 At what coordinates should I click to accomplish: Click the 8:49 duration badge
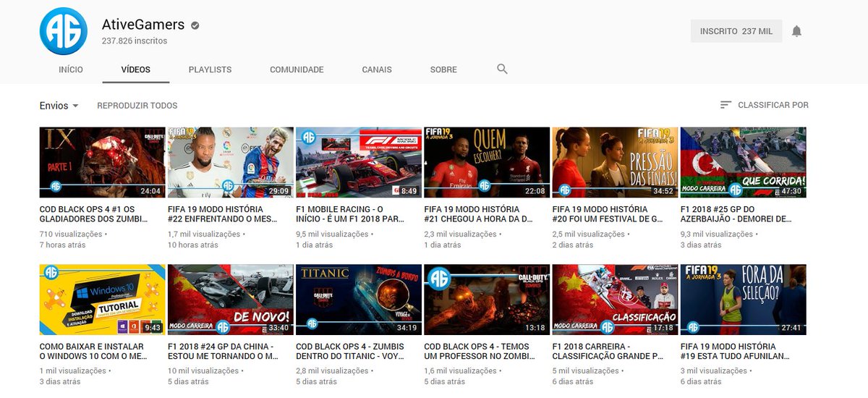click(409, 192)
